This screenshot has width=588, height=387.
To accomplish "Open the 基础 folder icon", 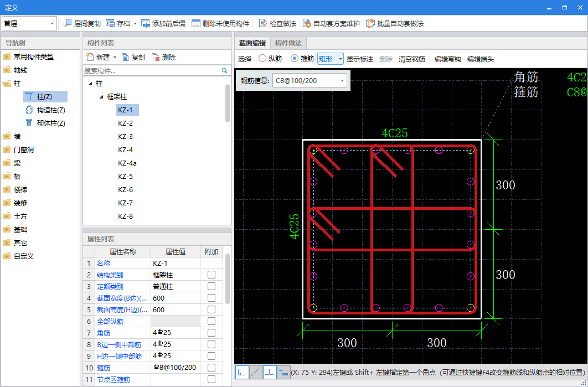I will pyautogui.click(x=7, y=230).
